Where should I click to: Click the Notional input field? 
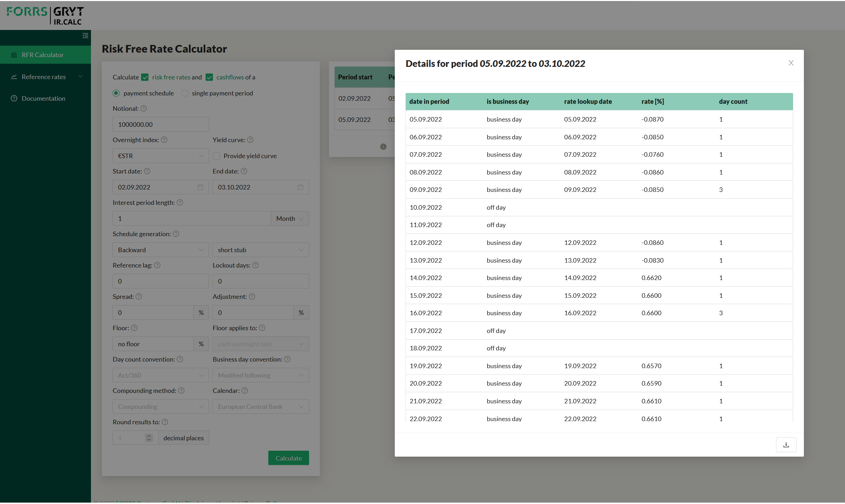161,124
